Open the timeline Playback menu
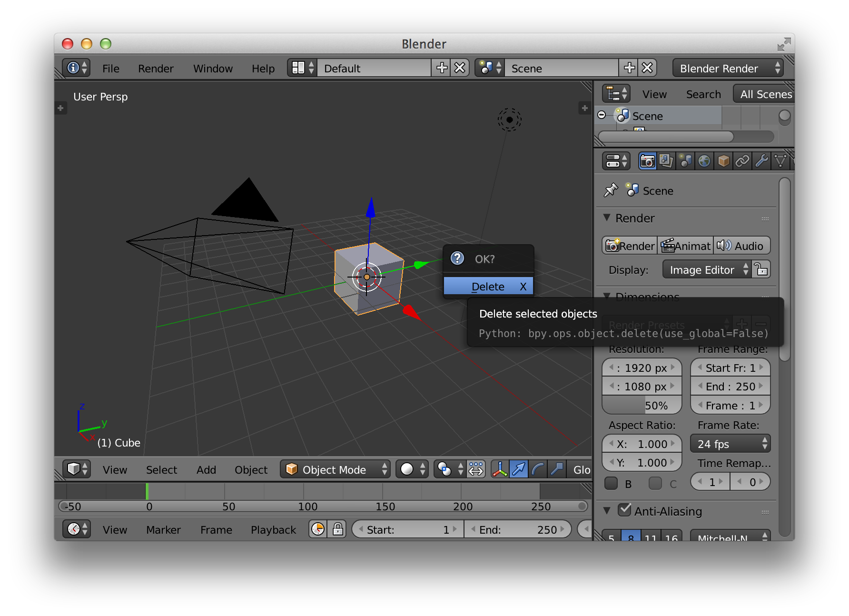This screenshot has width=849, height=616. [273, 529]
